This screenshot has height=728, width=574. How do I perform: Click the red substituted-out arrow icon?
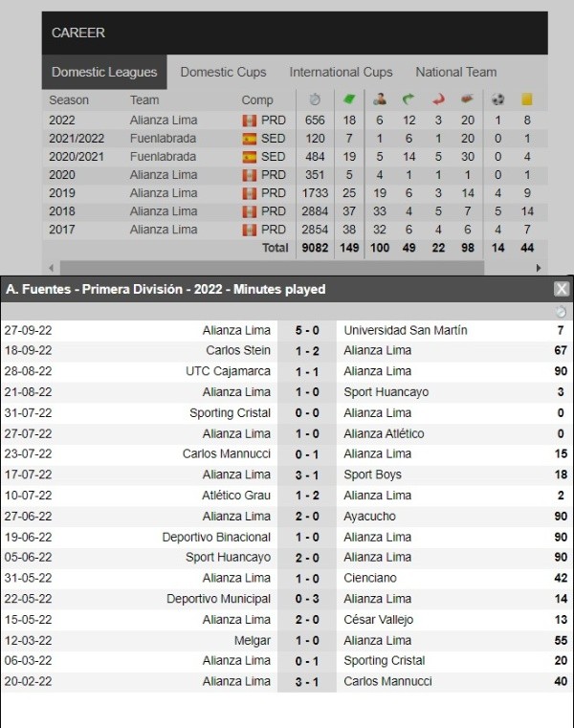(438, 99)
